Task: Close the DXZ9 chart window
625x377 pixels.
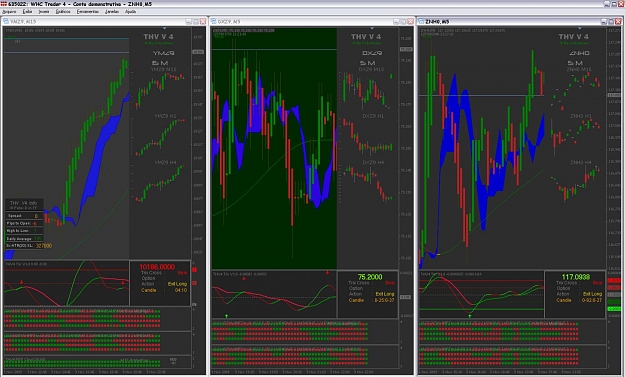Action: [x=410, y=22]
